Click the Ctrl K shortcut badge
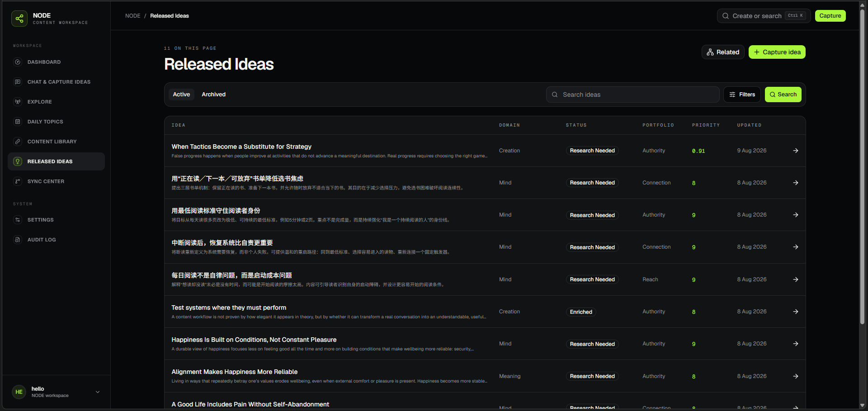 795,15
